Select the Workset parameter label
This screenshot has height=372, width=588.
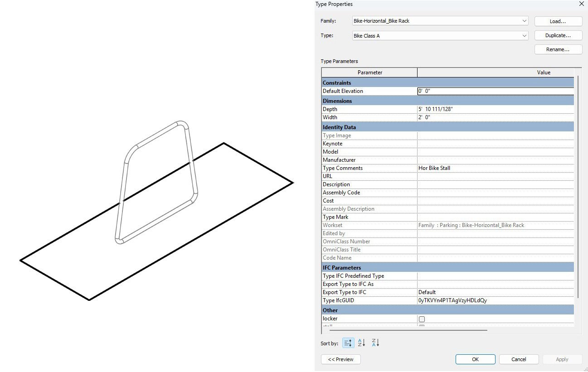pos(332,225)
